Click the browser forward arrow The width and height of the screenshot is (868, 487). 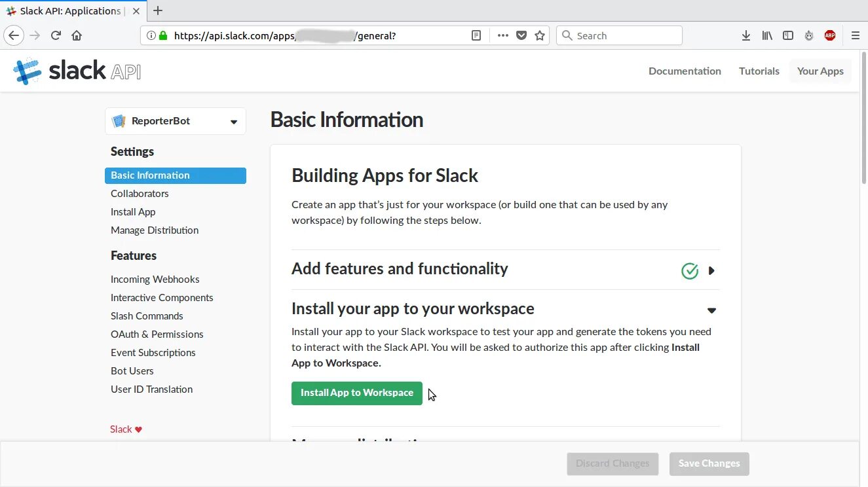35,35
